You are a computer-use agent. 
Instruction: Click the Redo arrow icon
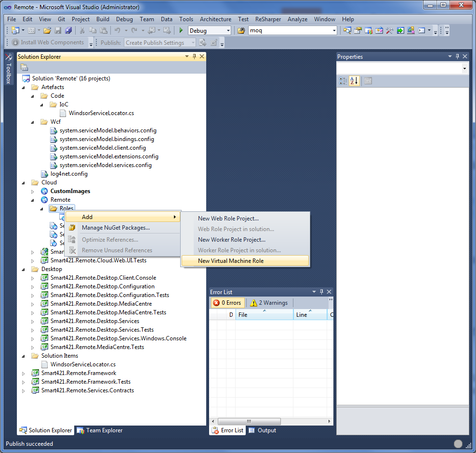134,30
